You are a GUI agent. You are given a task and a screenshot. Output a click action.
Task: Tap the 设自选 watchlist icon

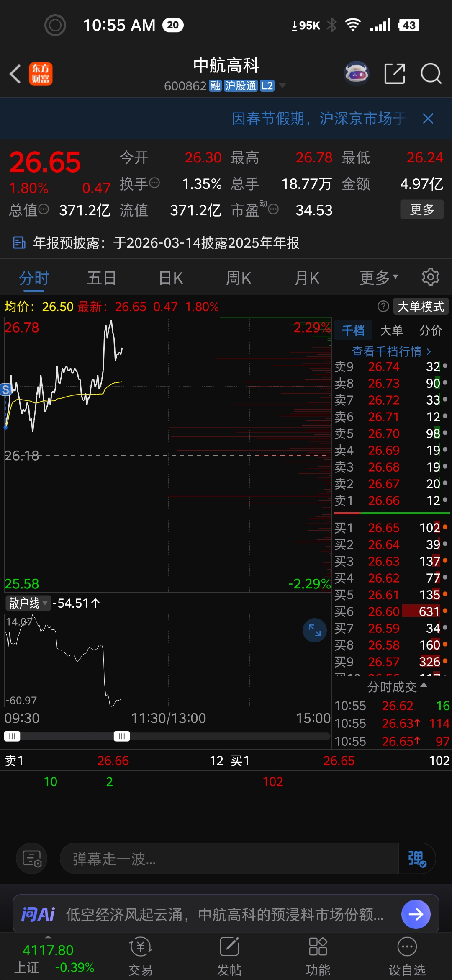(x=407, y=957)
